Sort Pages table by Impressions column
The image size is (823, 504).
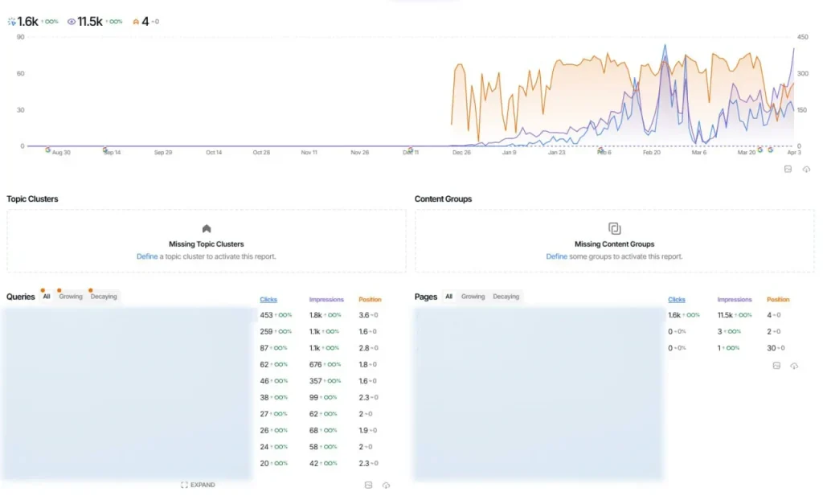(734, 300)
